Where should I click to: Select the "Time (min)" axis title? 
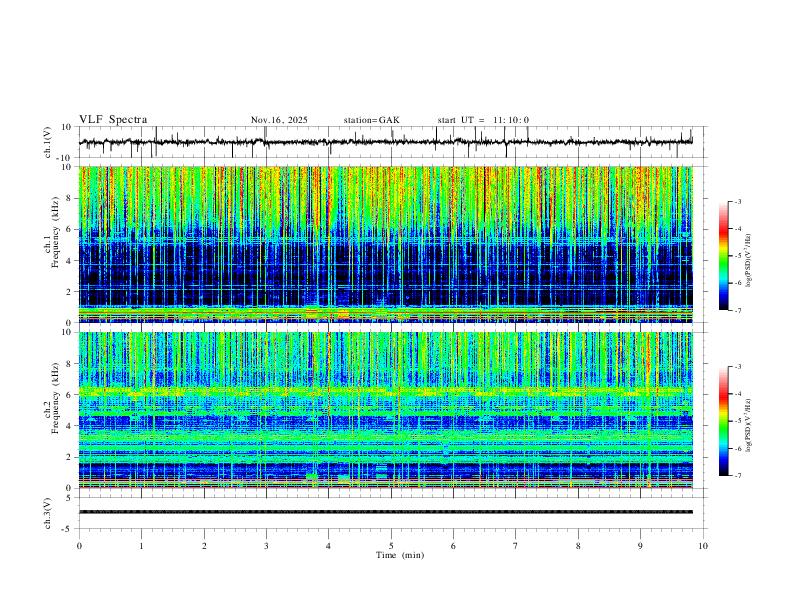point(400,555)
